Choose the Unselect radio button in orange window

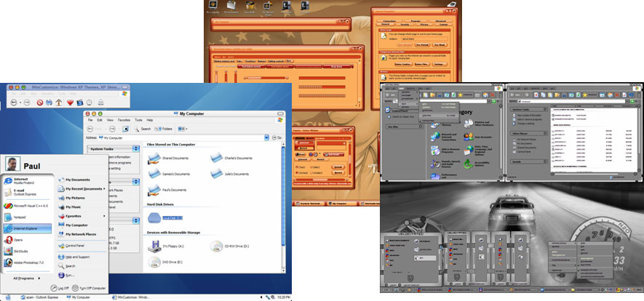pos(311,172)
